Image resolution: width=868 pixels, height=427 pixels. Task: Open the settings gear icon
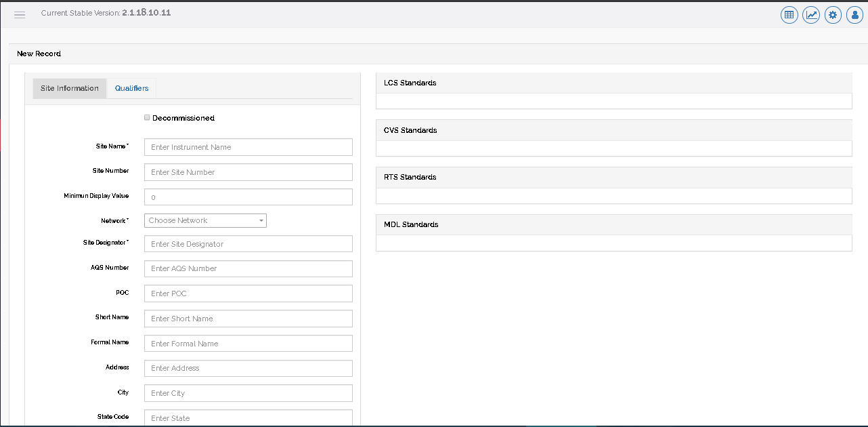click(832, 15)
